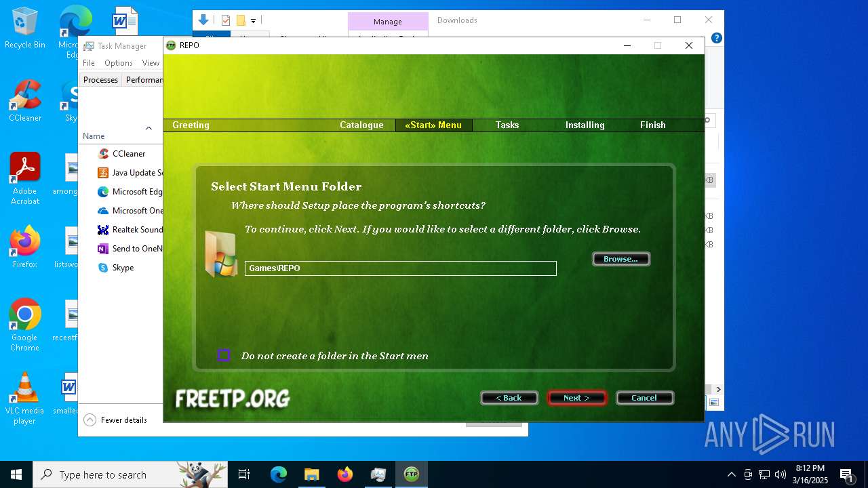Open Explorer quick access toolbar dropdown

(x=254, y=21)
